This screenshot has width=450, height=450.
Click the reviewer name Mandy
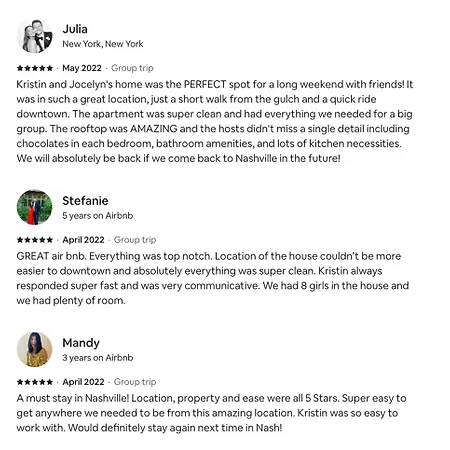tap(81, 343)
